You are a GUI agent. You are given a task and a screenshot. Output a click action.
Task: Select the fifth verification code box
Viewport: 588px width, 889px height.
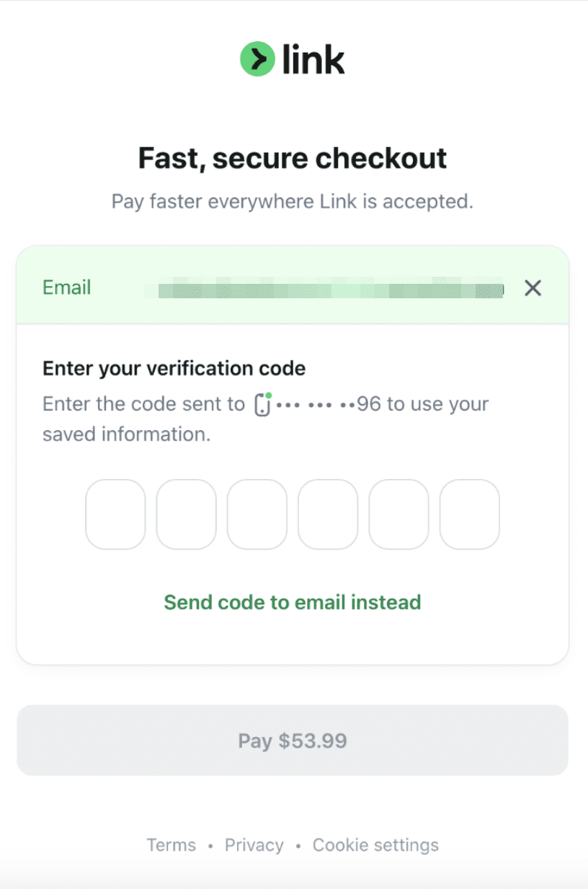coord(398,514)
